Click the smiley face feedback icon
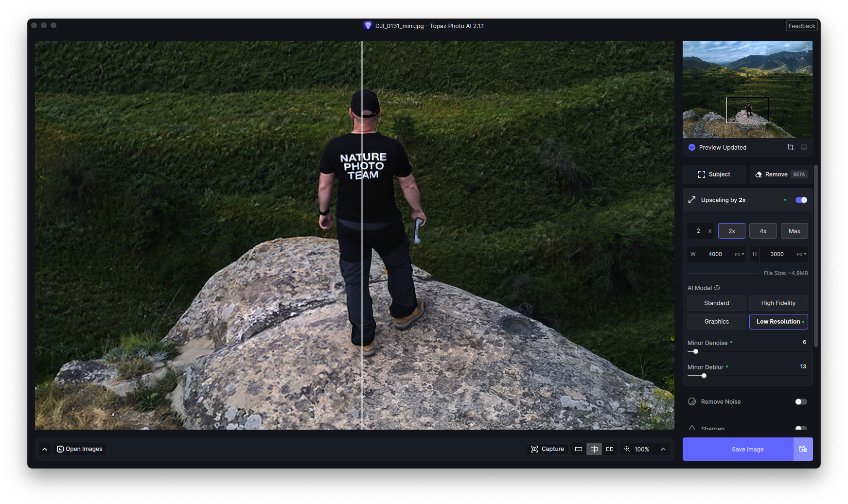The height and width of the screenshot is (504, 848). [x=804, y=147]
